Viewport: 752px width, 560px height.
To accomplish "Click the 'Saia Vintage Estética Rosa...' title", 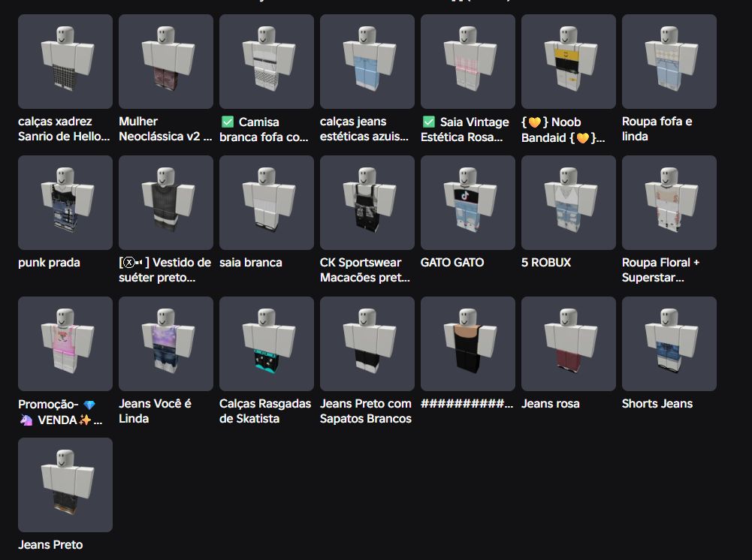I will (x=465, y=129).
